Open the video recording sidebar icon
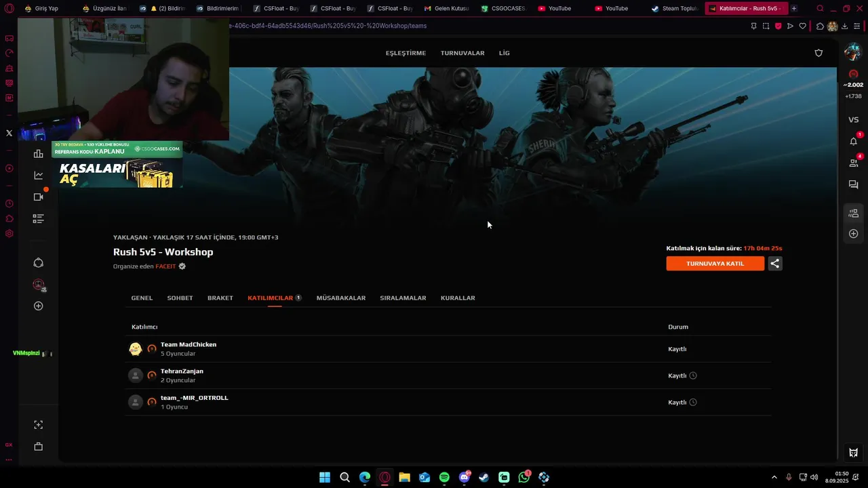Viewport: 868px width, 488px height. (x=39, y=197)
